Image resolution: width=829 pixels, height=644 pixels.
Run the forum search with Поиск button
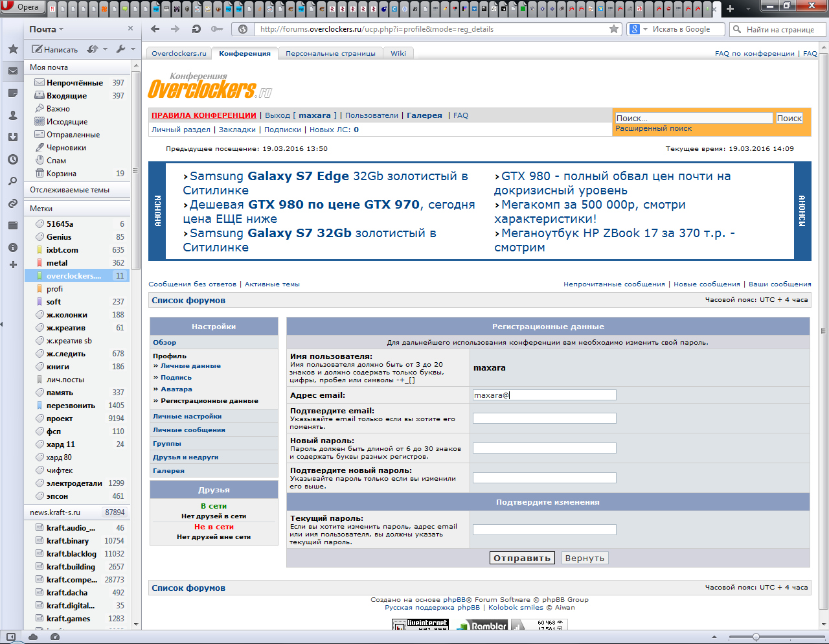(789, 118)
